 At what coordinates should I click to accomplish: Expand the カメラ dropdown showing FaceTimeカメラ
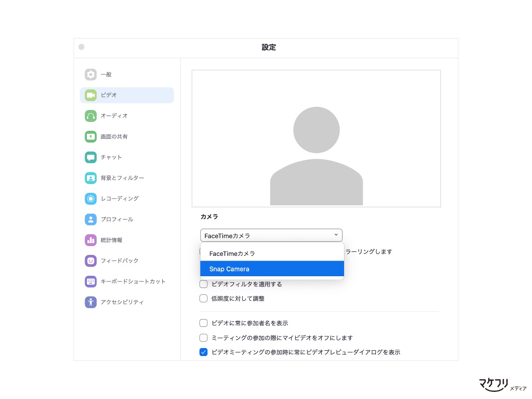click(x=271, y=235)
